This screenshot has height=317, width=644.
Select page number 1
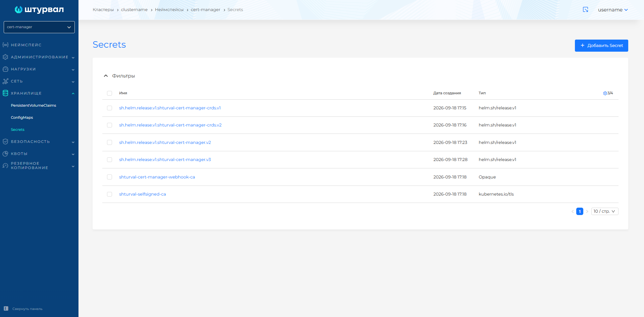point(580,211)
